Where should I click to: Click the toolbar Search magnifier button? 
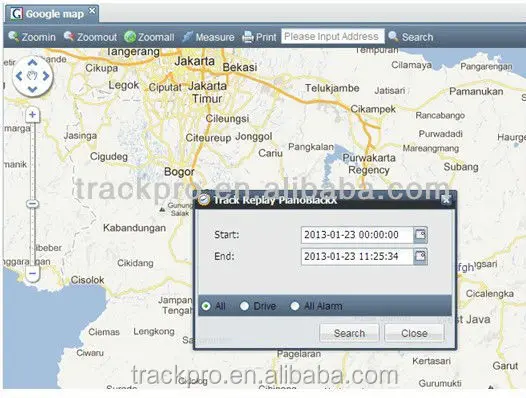pos(411,37)
